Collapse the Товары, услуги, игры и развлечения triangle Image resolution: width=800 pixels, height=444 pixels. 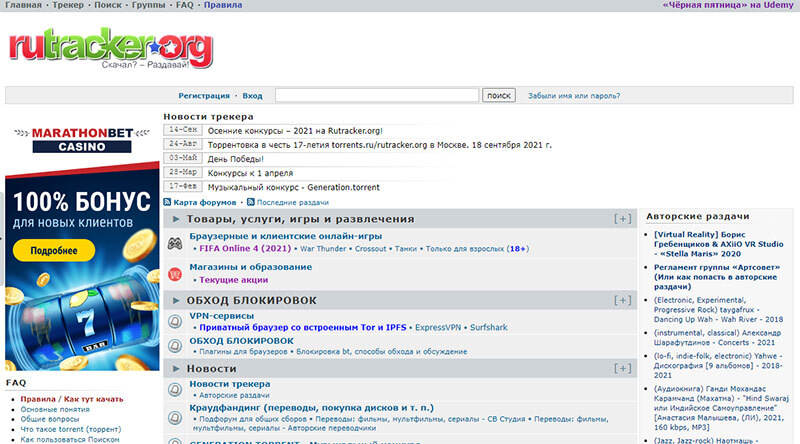(176, 219)
